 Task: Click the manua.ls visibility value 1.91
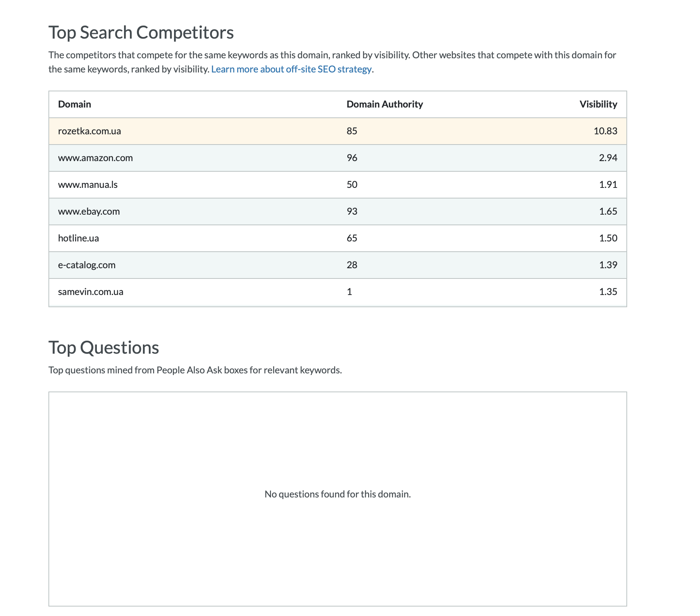click(608, 185)
